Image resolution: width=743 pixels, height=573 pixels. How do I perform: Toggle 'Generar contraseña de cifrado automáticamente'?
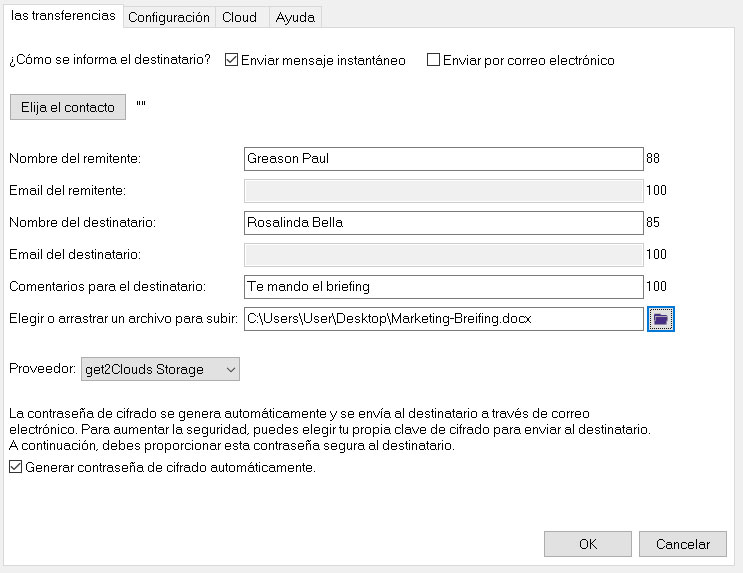pyautogui.click(x=15, y=467)
